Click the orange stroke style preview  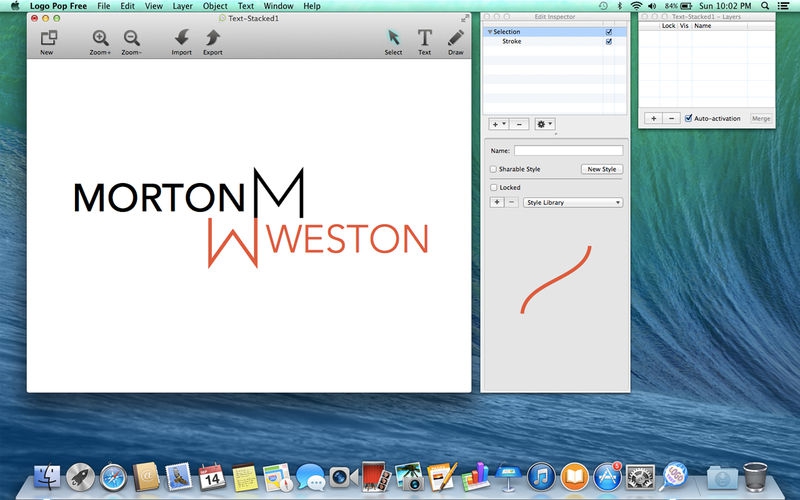tap(556, 279)
